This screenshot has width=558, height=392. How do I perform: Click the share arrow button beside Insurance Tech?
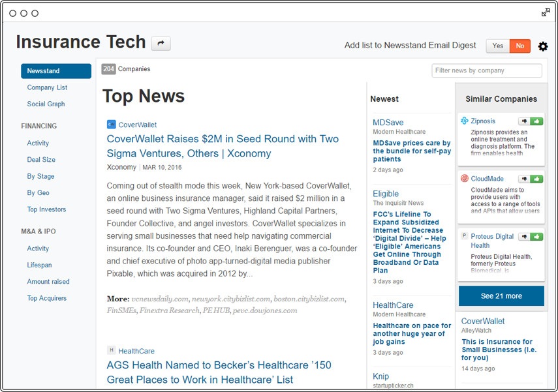click(x=161, y=44)
